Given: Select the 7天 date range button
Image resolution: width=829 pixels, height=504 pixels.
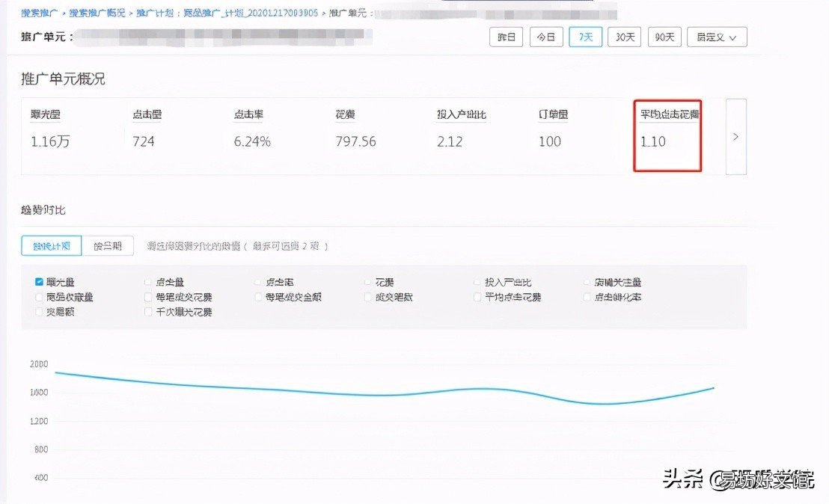Looking at the screenshot, I should pos(585,37).
